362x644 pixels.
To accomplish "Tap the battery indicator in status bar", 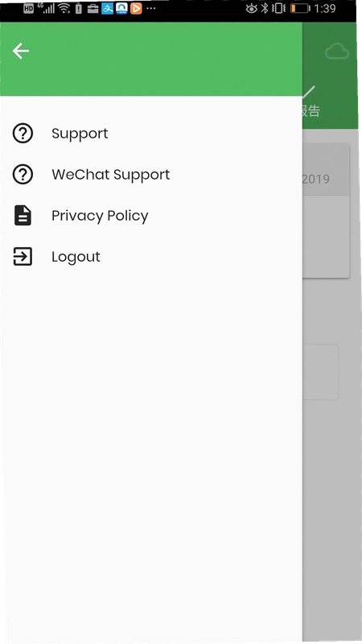I will (x=300, y=8).
